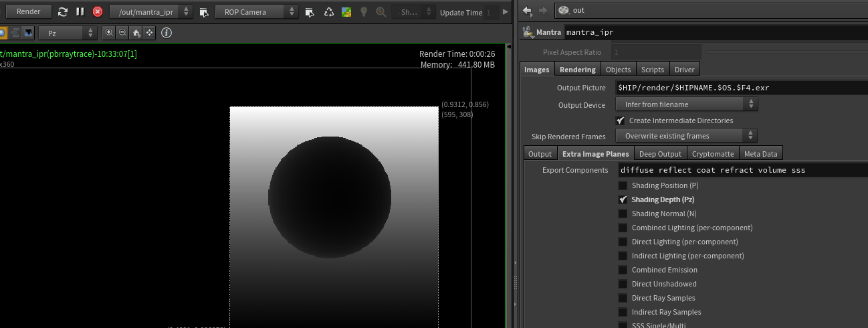
Task: Open the Deep Output tab
Action: 659,154
